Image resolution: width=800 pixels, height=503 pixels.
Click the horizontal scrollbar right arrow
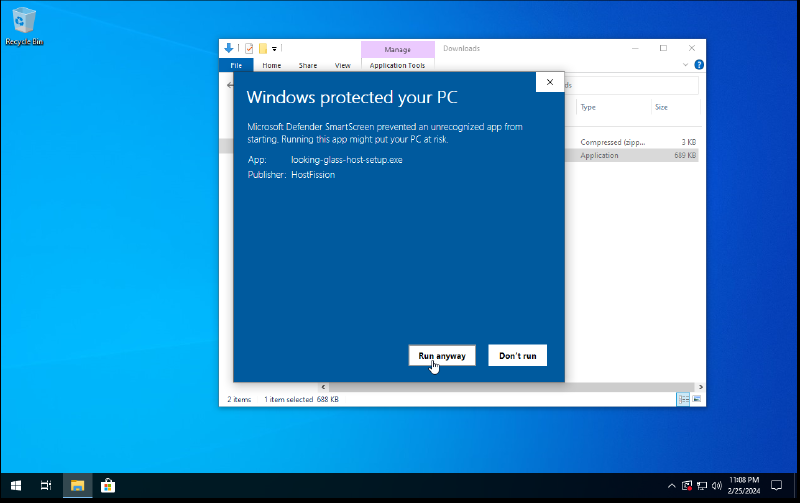coord(701,387)
